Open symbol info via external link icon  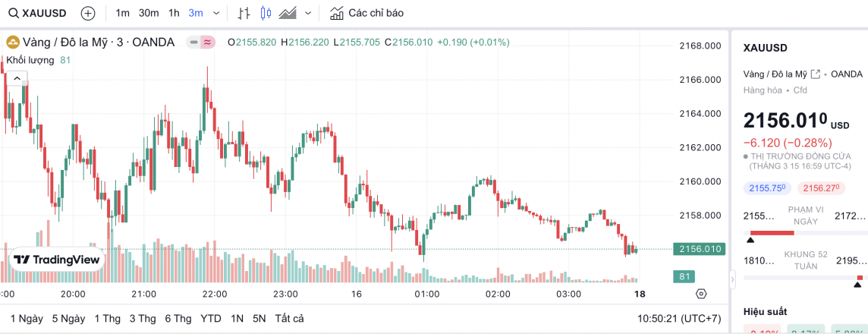click(x=816, y=74)
